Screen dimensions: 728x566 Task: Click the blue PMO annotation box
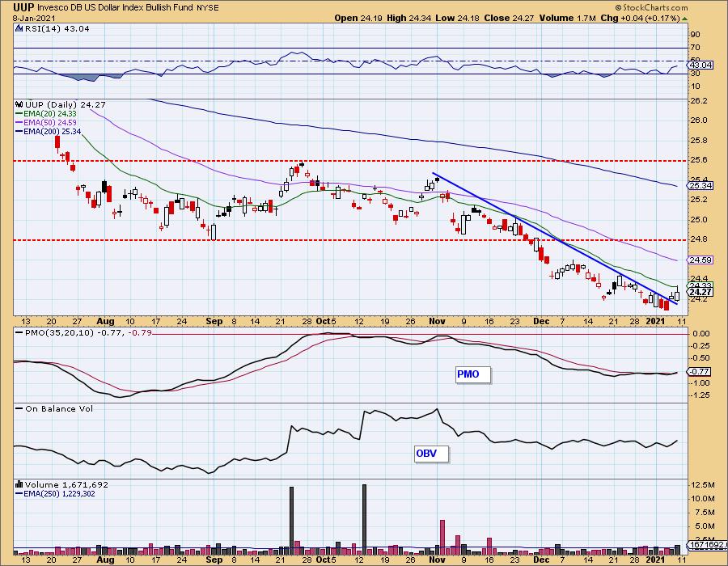tap(472, 374)
